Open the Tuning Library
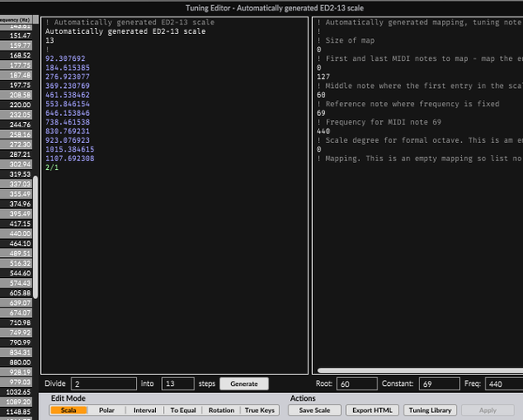This screenshot has width=523, height=420. point(430,410)
